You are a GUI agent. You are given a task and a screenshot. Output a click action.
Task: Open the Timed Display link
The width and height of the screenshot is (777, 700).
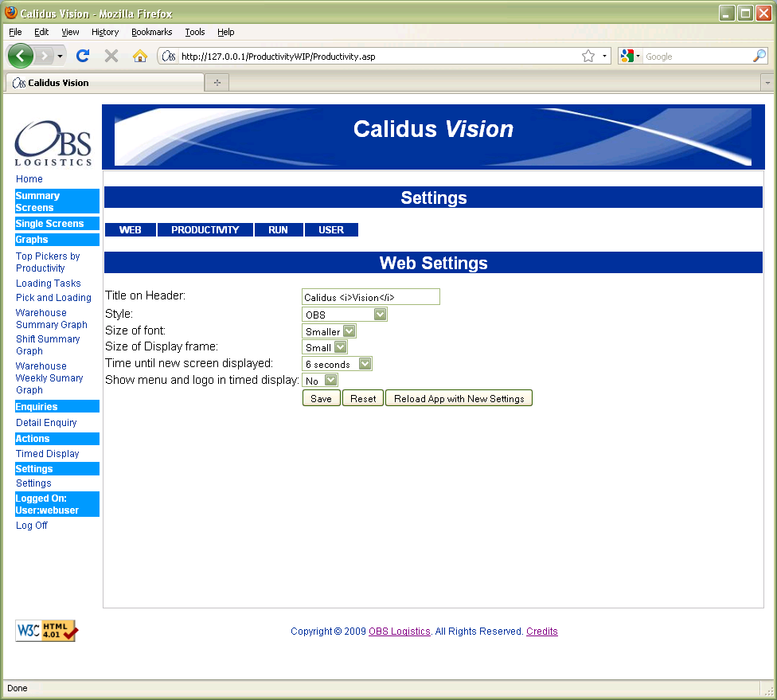[48, 454]
